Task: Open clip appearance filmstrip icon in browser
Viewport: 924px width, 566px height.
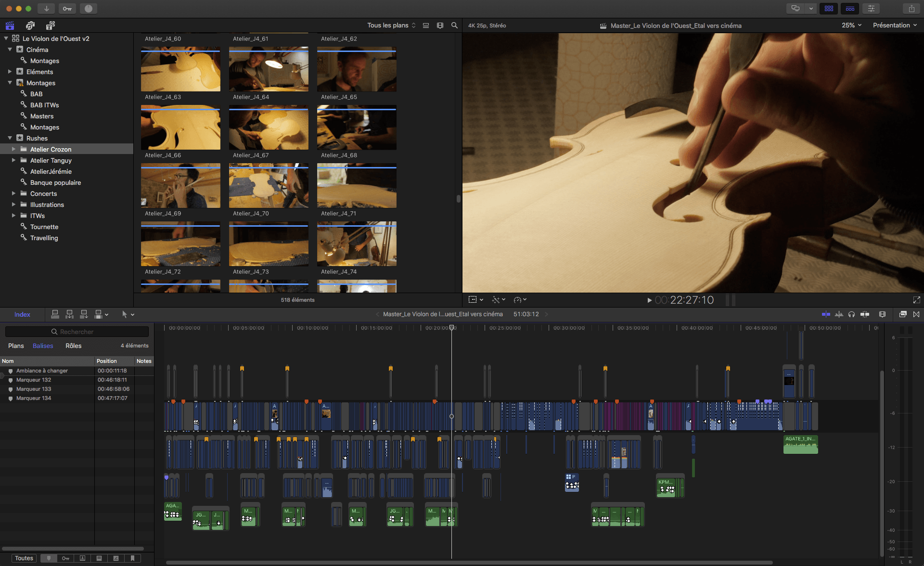Action: (x=440, y=26)
